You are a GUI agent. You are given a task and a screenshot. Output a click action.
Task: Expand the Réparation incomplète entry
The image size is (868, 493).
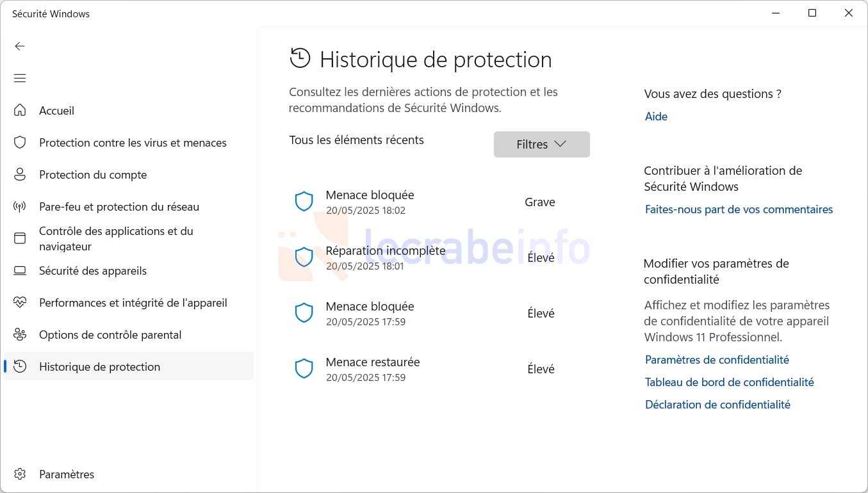coord(439,257)
